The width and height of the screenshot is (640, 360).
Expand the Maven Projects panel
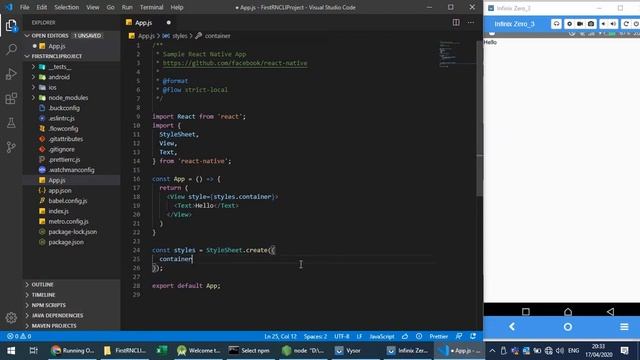[71, 326]
